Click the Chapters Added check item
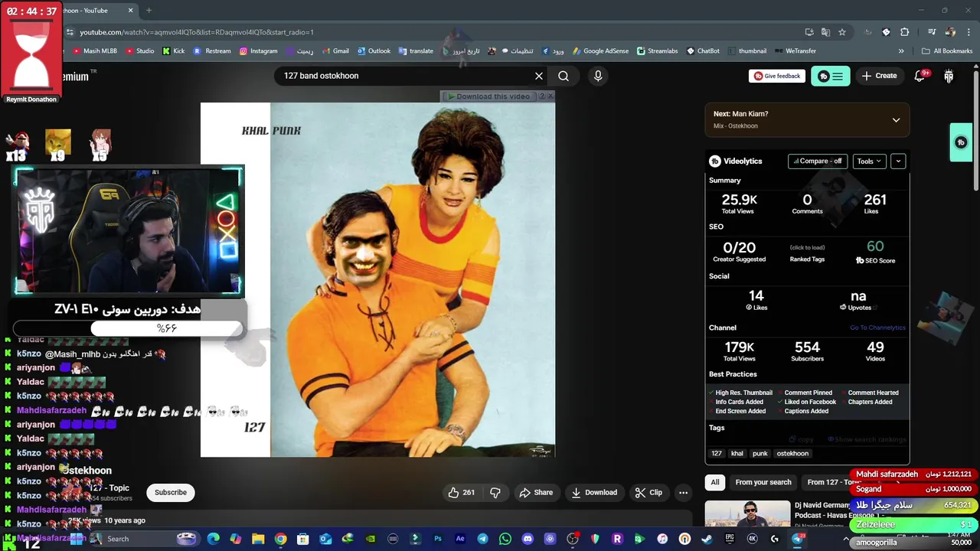Image resolution: width=980 pixels, height=551 pixels. pyautogui.click(x=867, y=402)
